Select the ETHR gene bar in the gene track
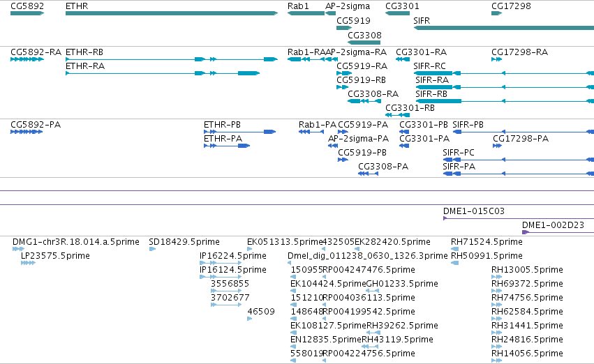Viewport: 594px width, 364px height. (x=172, y=13)
